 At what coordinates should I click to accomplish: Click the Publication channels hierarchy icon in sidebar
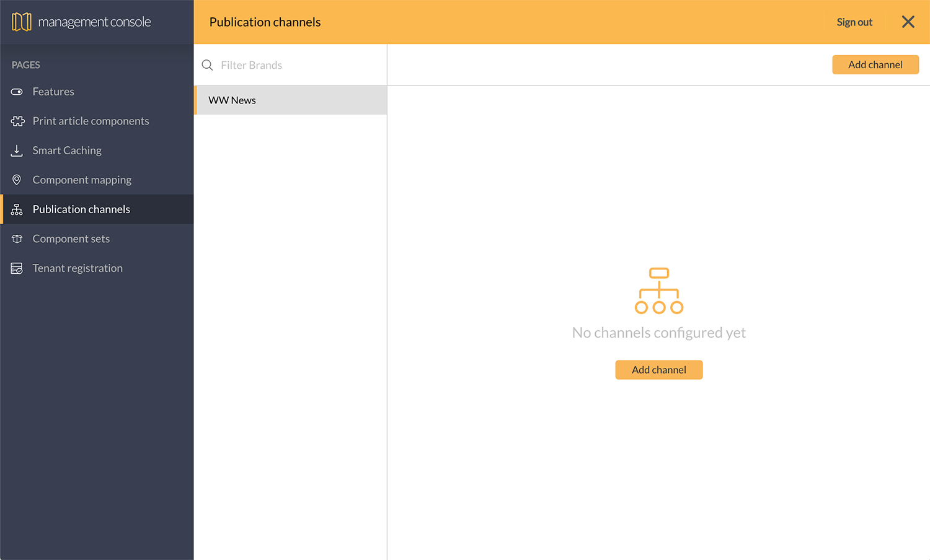[17, 209]
